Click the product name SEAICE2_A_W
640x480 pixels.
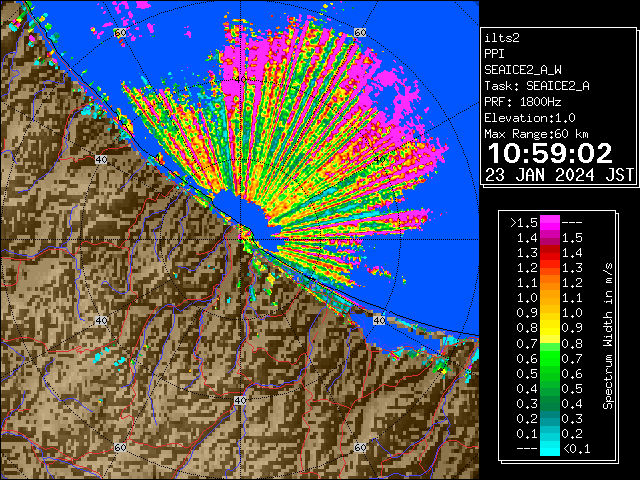click(523, 70)
